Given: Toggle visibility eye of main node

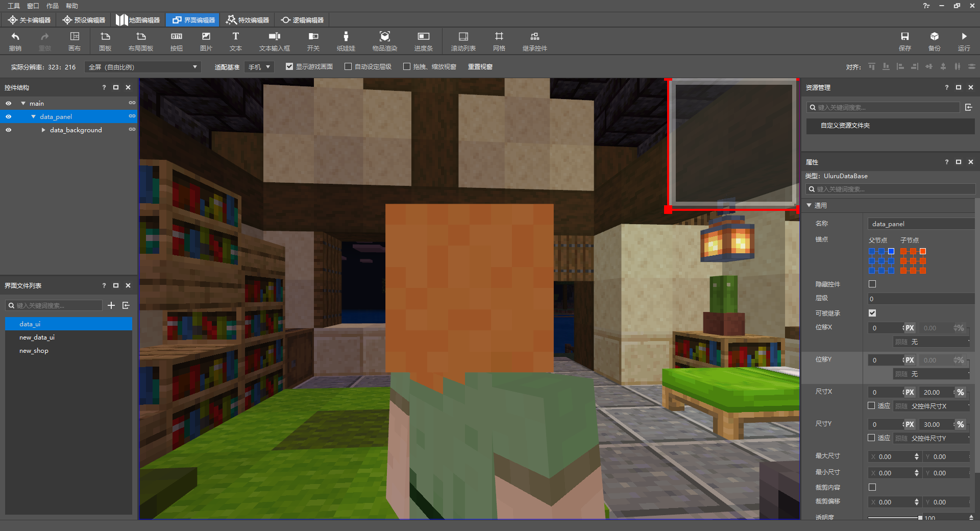Looking at the screenshot, I should click(x=8, y=103).
